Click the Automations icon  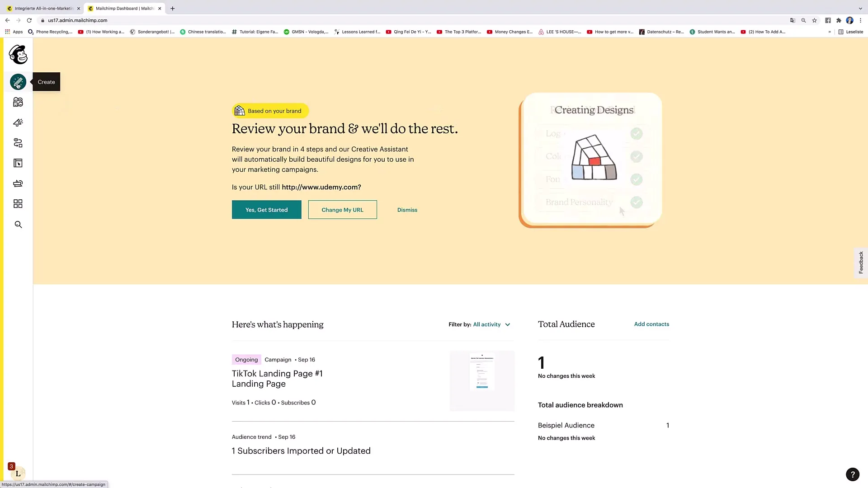click(x=17, y=142)
